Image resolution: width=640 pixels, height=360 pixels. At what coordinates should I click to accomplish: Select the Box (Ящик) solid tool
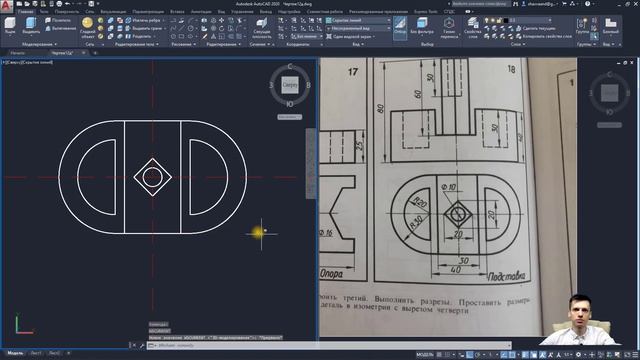(10, 26)
